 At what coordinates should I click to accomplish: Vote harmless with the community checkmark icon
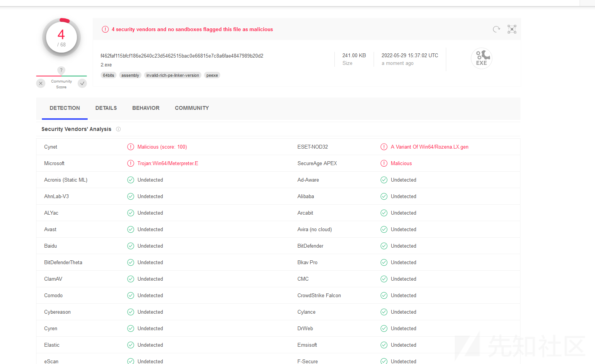pos(82,83)
